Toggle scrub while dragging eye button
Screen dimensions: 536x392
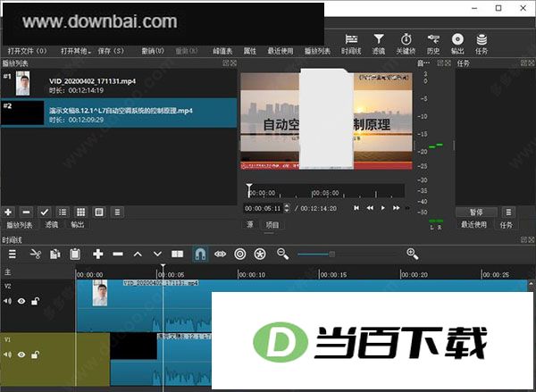click(220, 254)
